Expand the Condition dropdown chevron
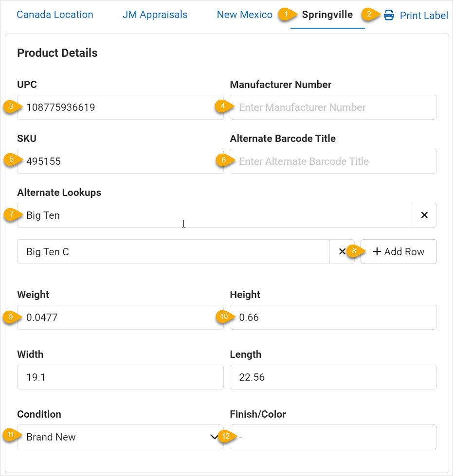The height and width of the screenshot is (476, 453). point(214,437)
